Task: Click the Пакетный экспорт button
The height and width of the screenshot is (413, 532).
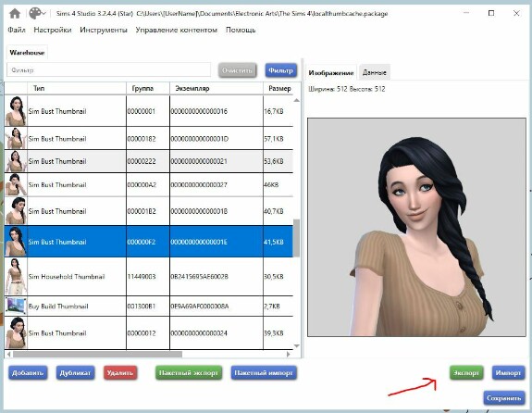Action: (x=189, y=372)
